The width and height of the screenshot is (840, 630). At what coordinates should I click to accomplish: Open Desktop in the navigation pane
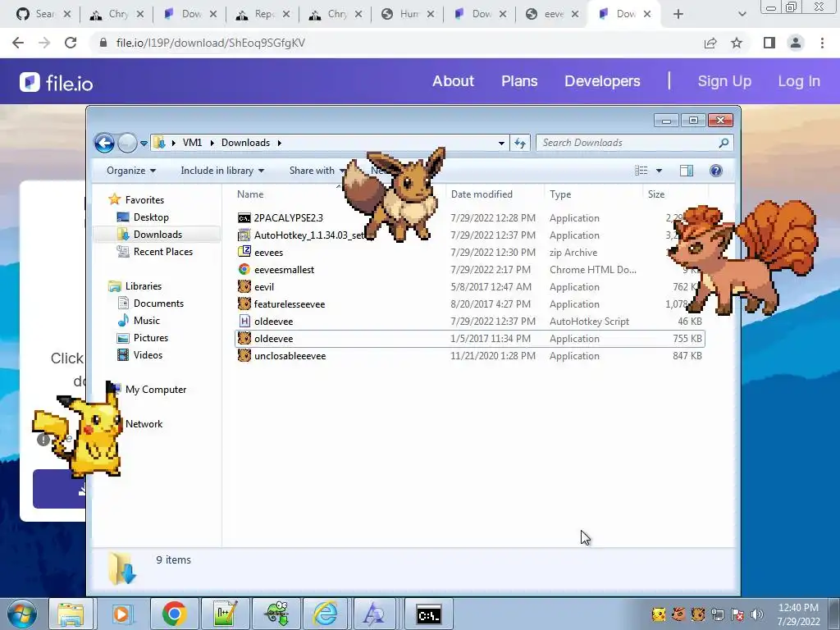151,217
